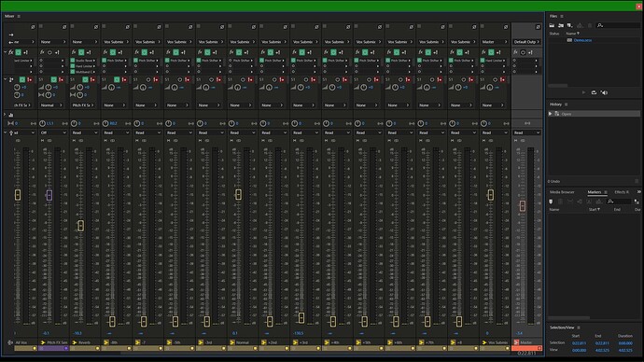Open the Selection/View panel menu icon
Screen dimensions: 644x362
point(579,327)
